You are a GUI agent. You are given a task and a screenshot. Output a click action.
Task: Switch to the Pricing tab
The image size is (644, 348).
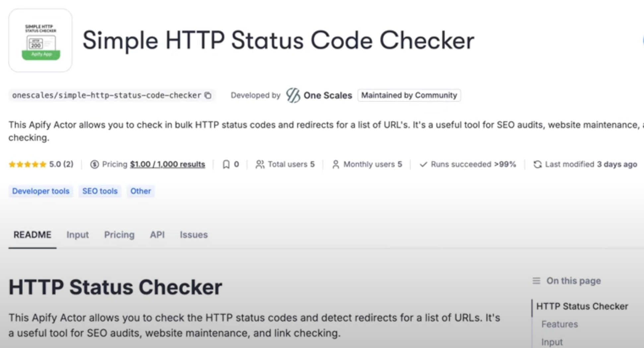tap(119, 235)
